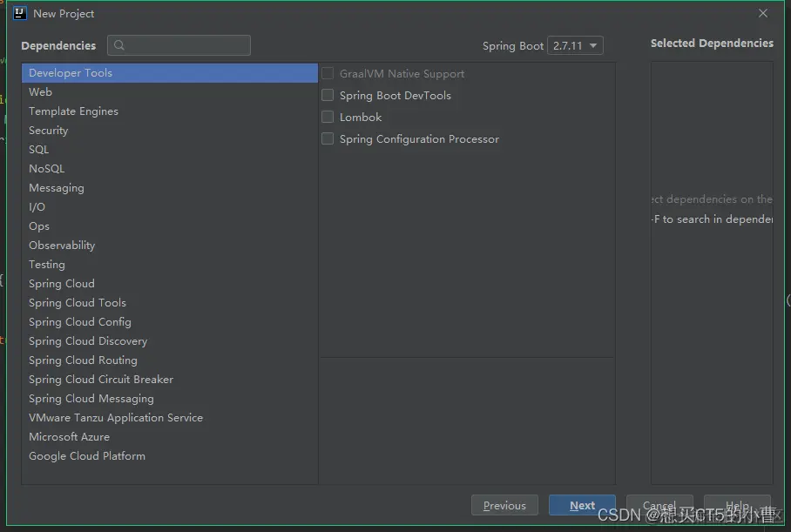Focus the dependencies search field
791x532 pixels.
pos(179,45)
